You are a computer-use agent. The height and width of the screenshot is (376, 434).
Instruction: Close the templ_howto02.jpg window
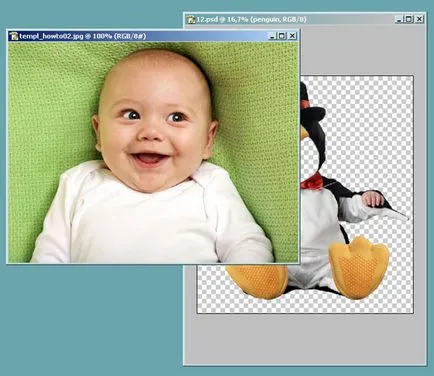(x=292, y=36)
